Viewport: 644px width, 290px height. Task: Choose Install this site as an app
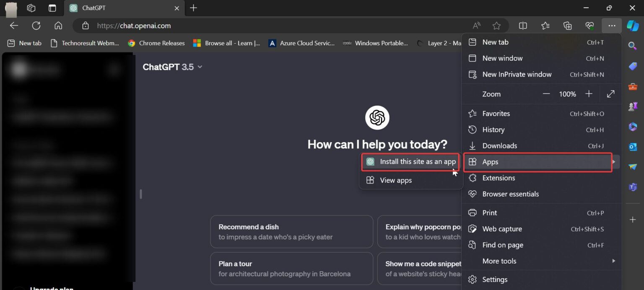click(410, 161)
